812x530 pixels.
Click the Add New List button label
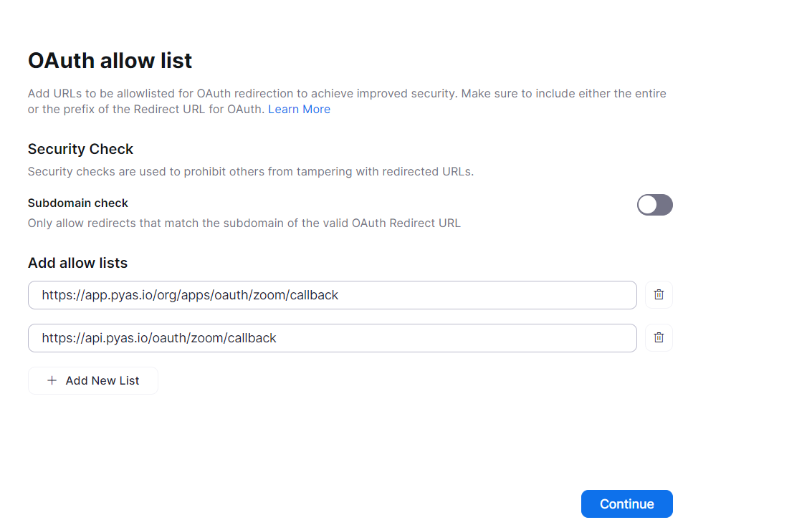(x=102, y=380)
